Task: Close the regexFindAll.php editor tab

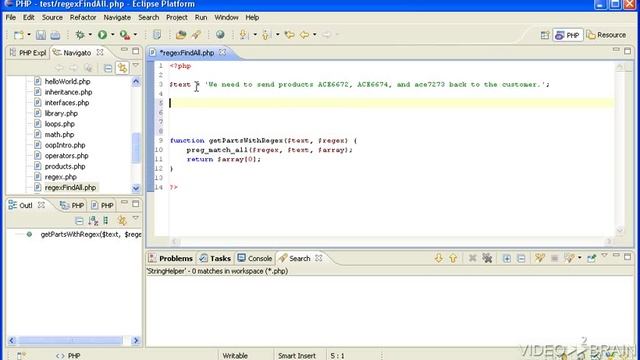Action: [222, 52]
